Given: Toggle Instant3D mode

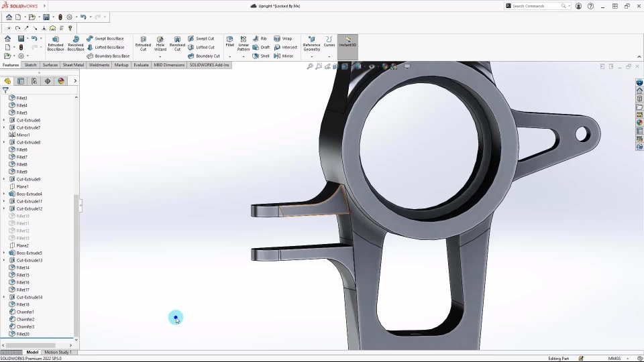Looking at the screenshot, I should (347, 42).
